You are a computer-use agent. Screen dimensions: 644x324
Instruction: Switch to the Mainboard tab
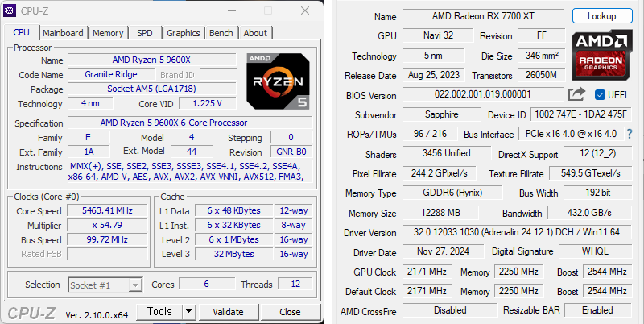63,33
